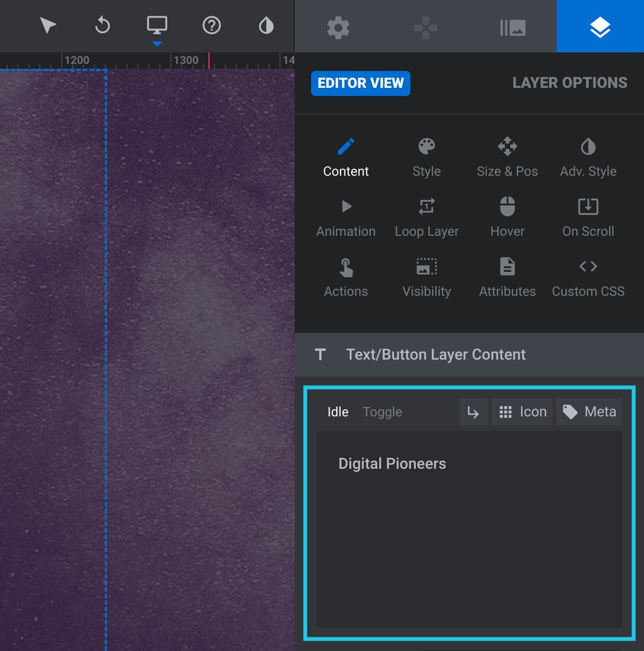Select the layer options stack tab
The height and width of the screenshot is (651, 644).
point(600,26)
